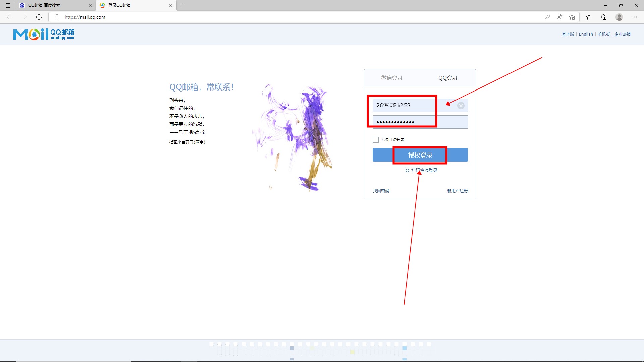This screenshot has height=362, width=644.
Task: Restore down the browser window
Action: tap(621, 5)
